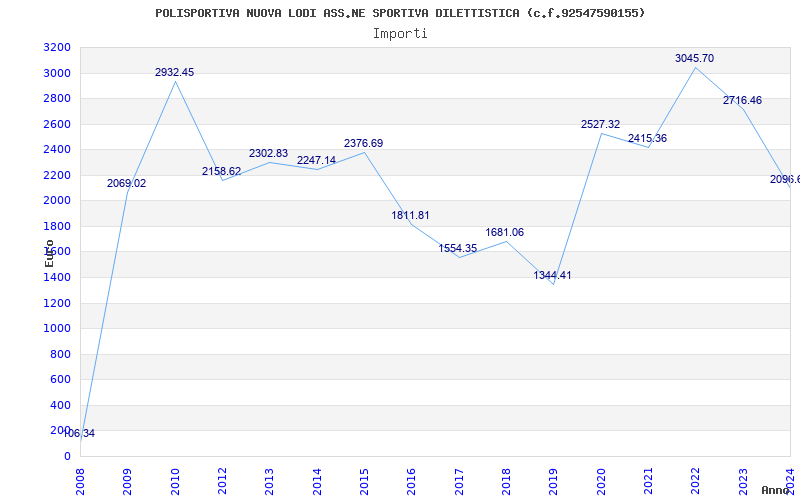Select the 1811.81 value label
This screenshot has height=500, width=800.
411,215
